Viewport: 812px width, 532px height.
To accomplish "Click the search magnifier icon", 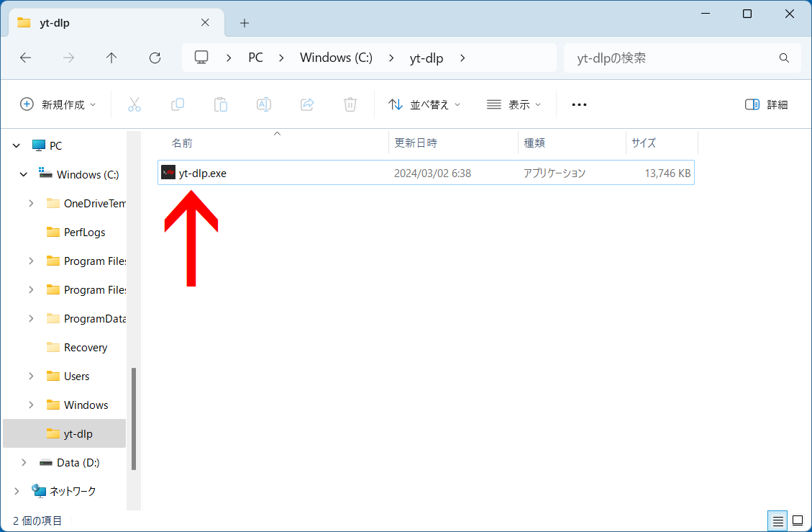I will [784, 58].
